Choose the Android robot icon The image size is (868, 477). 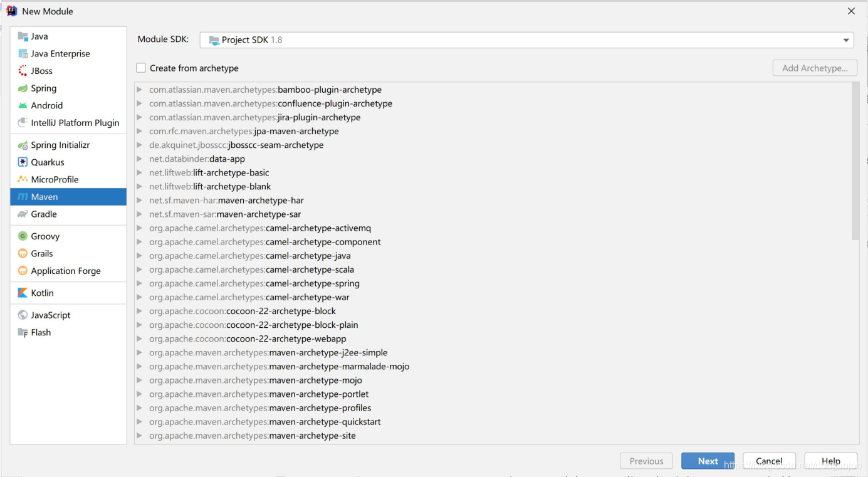click(x=23, y=105)
